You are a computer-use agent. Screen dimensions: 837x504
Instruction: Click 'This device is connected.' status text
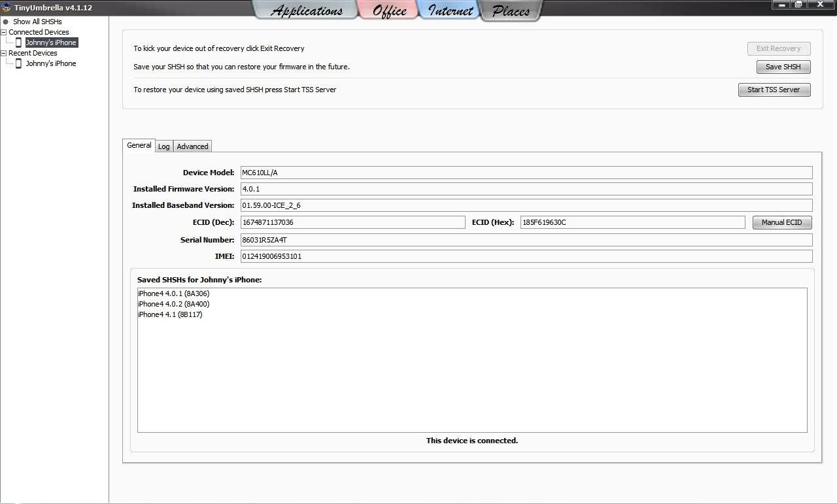click(x=472, y=441)
